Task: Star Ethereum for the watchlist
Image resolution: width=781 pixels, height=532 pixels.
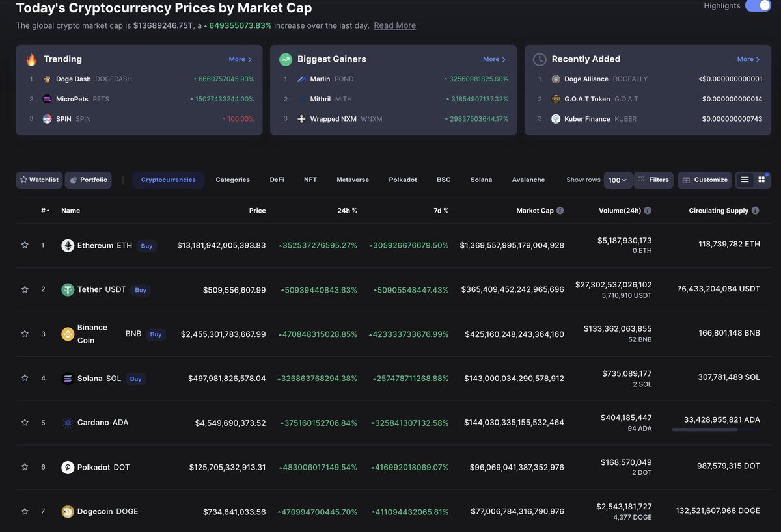Action: 25,245
